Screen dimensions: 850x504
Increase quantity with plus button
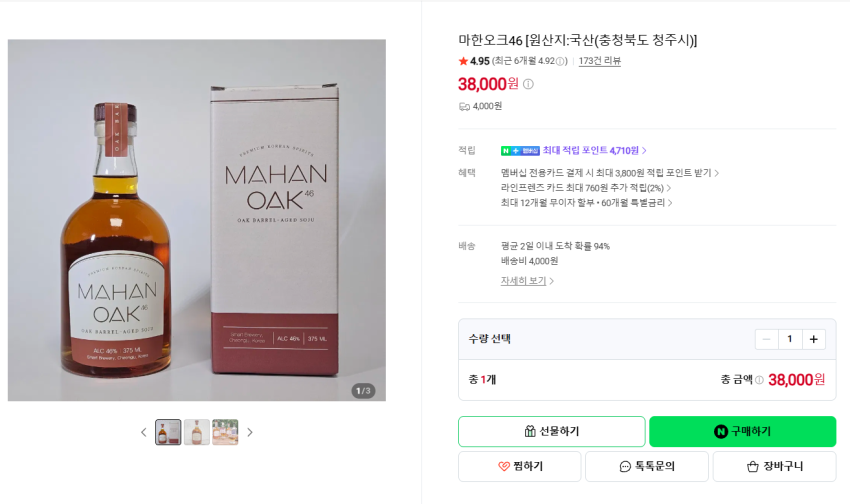[814, 339]
